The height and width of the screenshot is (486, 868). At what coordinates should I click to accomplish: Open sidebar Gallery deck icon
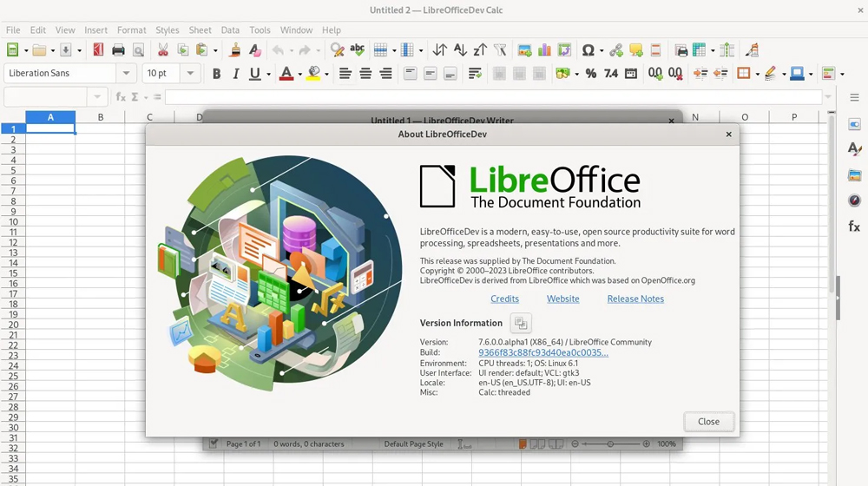click(854, 175)
